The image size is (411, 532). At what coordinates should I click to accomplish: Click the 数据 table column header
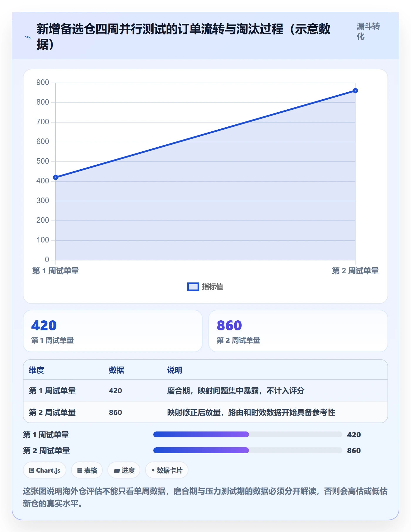(x=117, y=370)
